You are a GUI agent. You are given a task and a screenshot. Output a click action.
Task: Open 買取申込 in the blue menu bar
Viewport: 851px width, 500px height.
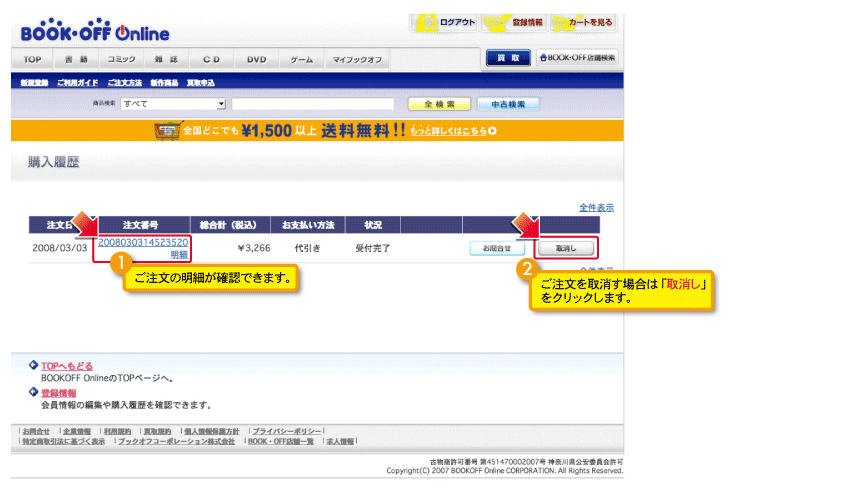pos(201,83)
